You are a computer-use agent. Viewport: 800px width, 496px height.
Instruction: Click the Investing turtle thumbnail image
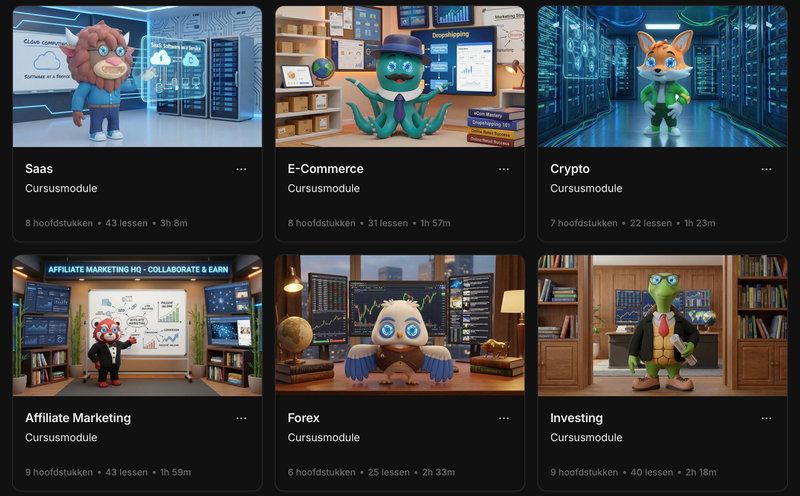(662, 325)
